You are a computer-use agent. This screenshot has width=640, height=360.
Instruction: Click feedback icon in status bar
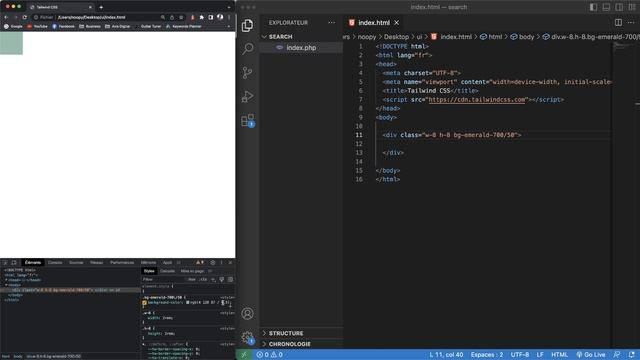(x=617, y=355)
